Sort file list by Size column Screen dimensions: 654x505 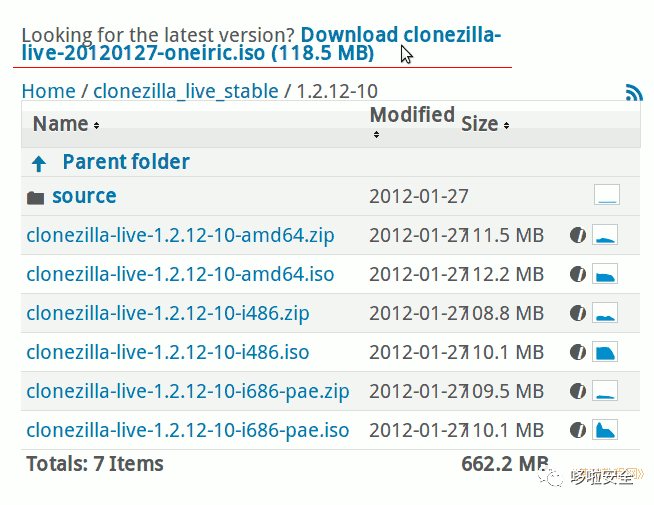pyautogui.click(x=484, y=124)
